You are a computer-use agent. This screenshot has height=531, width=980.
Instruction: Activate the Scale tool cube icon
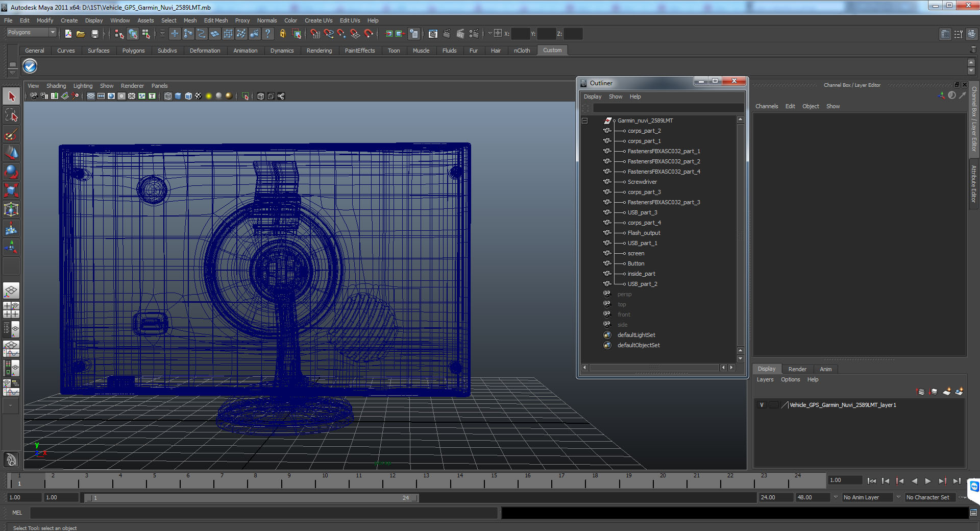click(11, 191)
